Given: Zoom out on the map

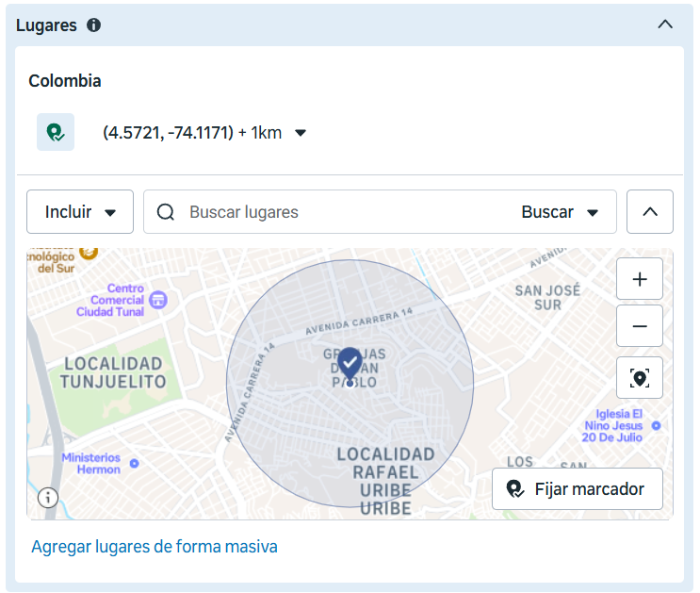Looking at the screenshot, I should tap(640, 326).
